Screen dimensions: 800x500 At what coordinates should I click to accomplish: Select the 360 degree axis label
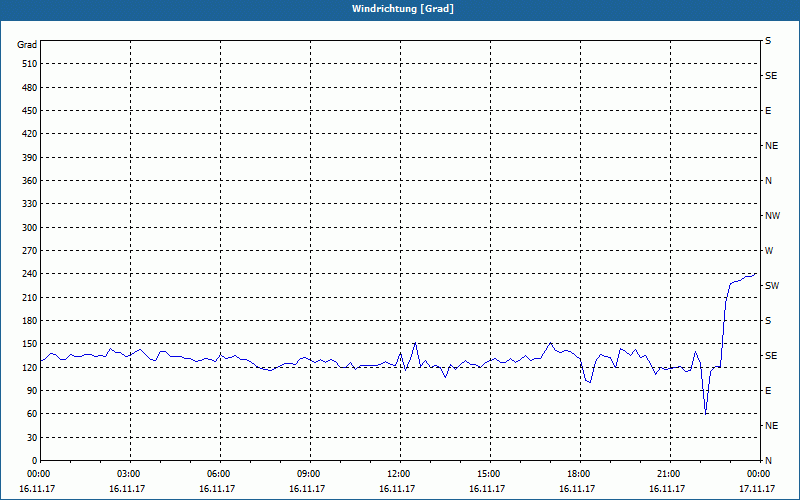30,181
